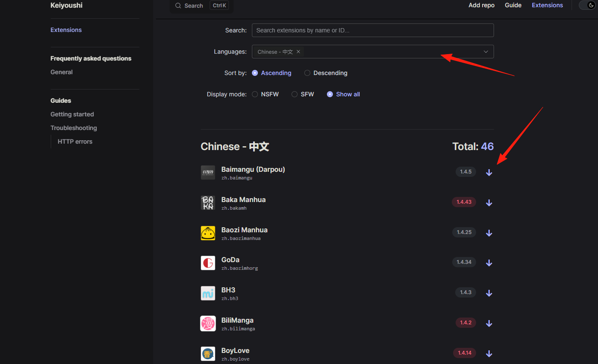Viewport: 598px width, 364px height.
Task: Choose the SFW display mode
Action: coord(303,94)
